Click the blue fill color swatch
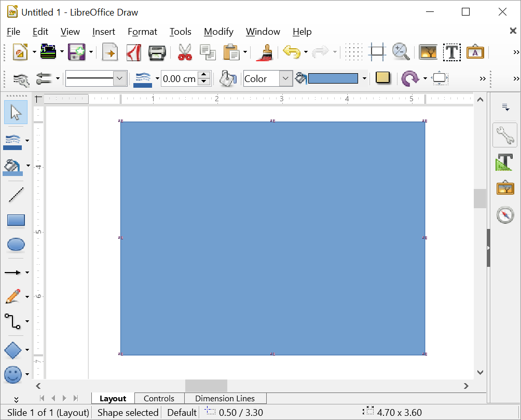The height and width of the screenshot is (420, 521). tap(333, 79)
